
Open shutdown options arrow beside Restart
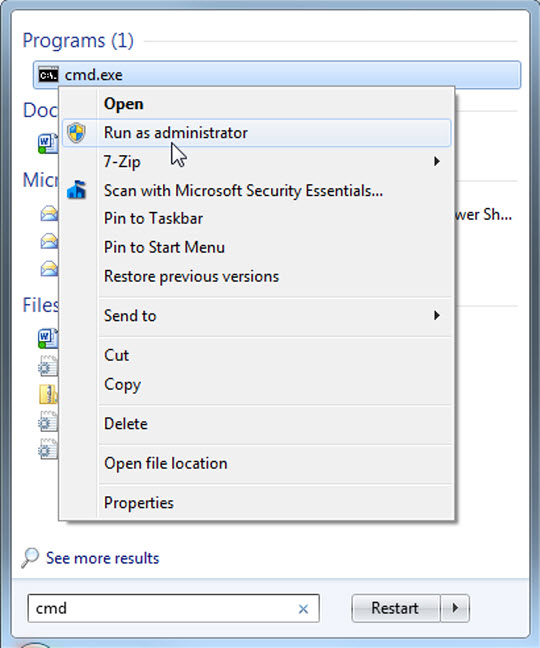(x=455, y=608)
